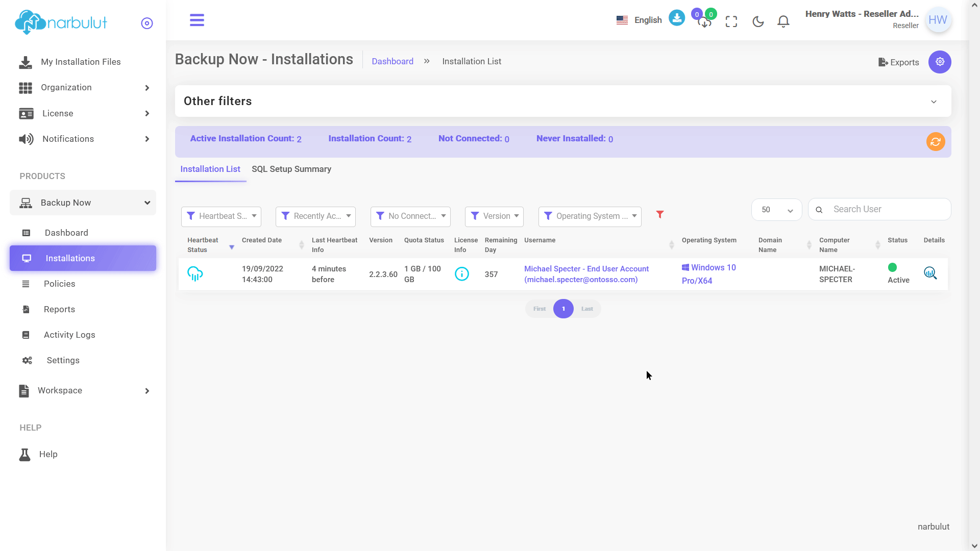The width and height of the screenshot is (980, 551).
Task: Switch to the SQL Setup Summary tab
Action: click(291, 169)
